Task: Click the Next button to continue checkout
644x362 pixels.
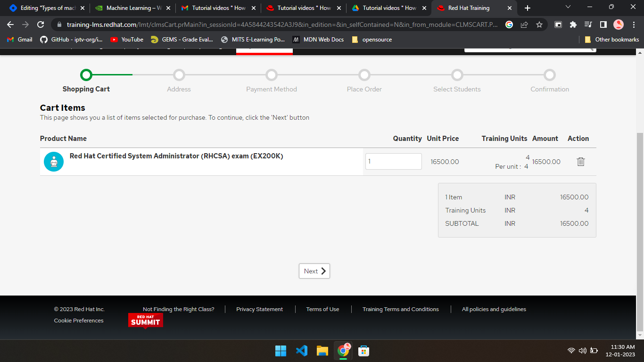Action: (x=314, y=271)
